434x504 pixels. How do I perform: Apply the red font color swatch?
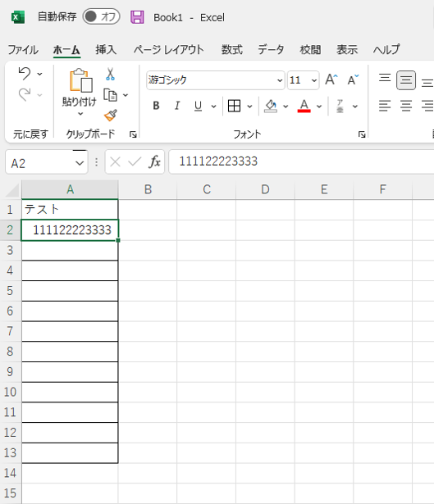[x=304, y=106]
